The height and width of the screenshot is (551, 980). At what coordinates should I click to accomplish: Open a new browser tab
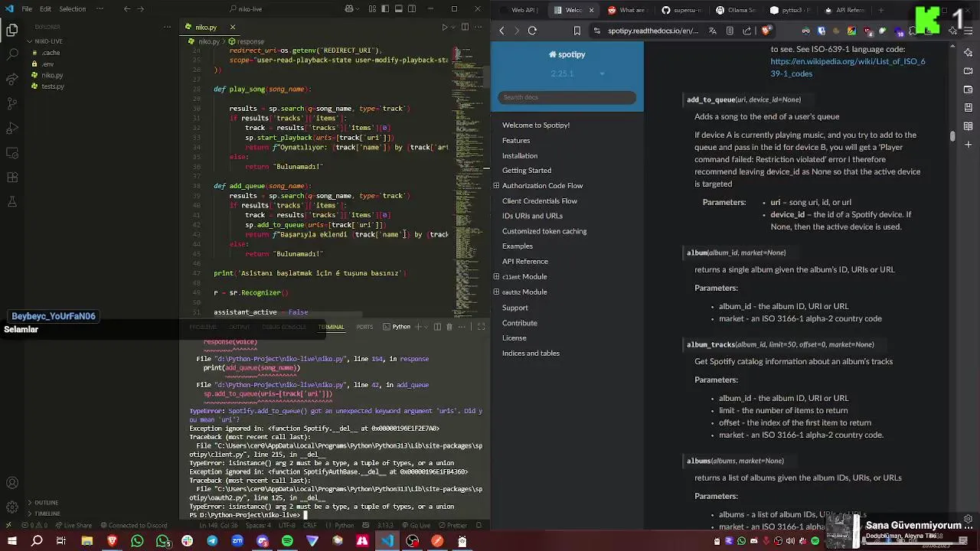click(880, 10)
